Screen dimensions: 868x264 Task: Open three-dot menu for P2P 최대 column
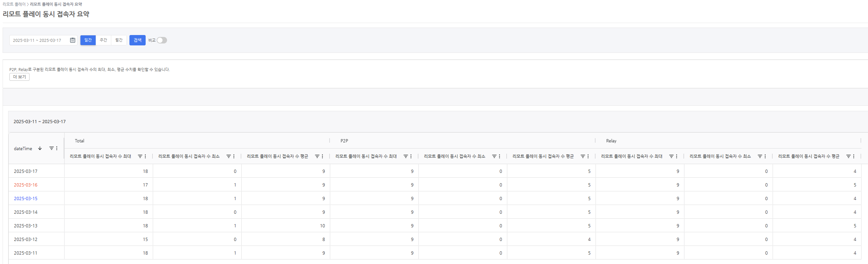point(411,156)
